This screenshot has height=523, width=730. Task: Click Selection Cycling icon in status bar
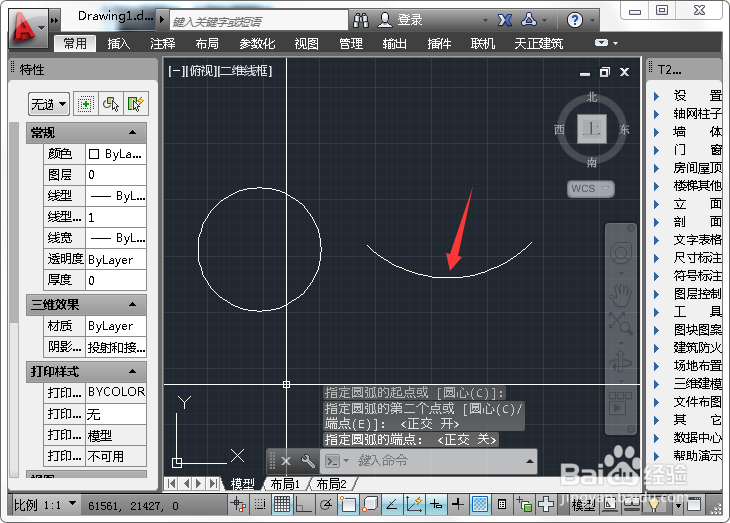tap(524, 504)
